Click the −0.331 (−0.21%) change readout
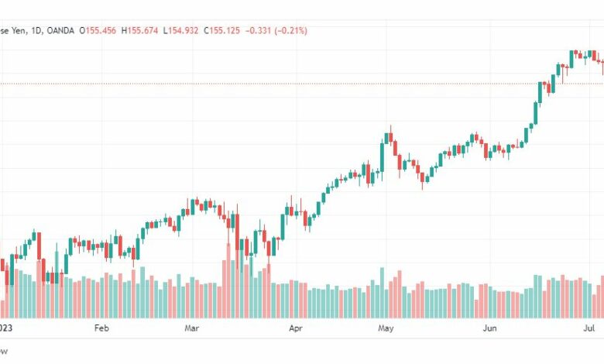 [276, 30]
